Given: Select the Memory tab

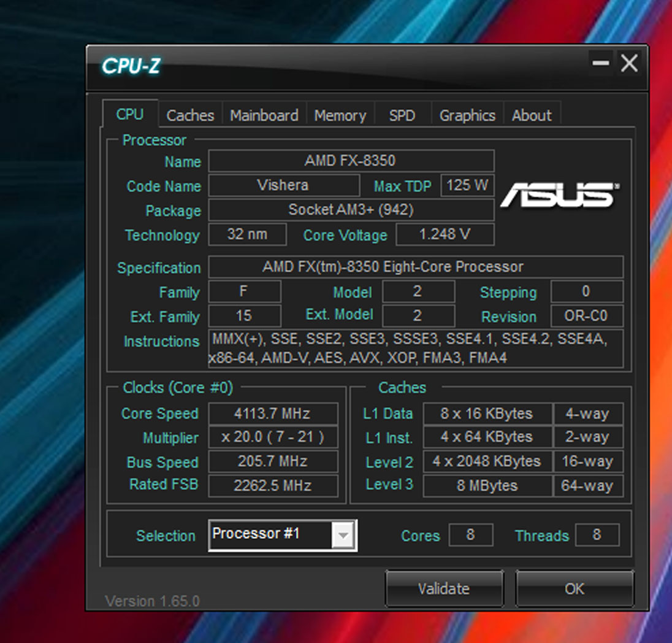Looking at the screenshot, I should point(340,115).
